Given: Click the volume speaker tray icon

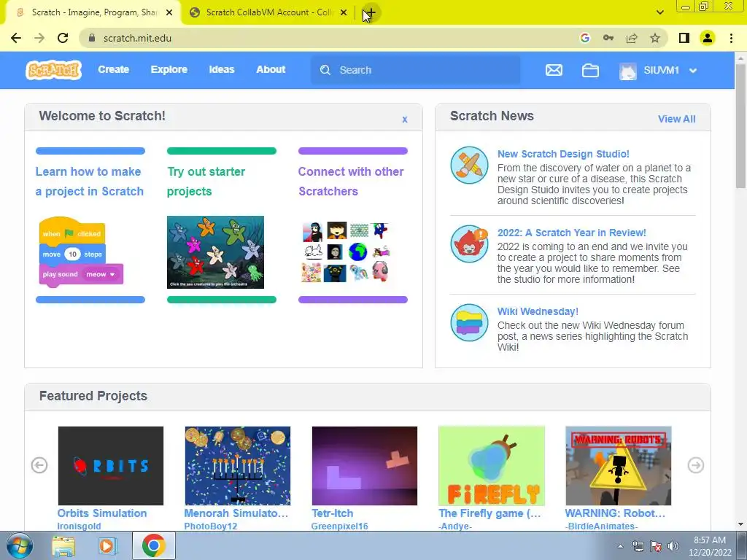Looking at the screenshot, I should [x=673, y=546].
